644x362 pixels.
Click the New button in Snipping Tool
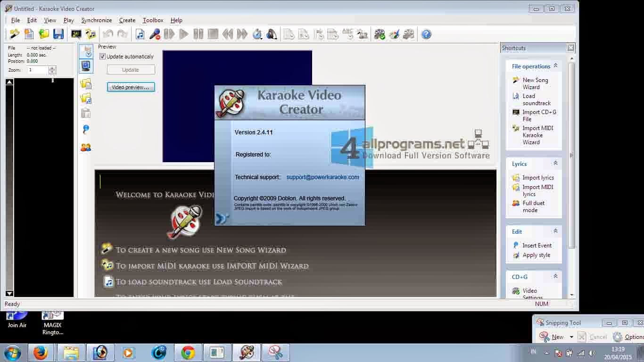tap(552, 337)
